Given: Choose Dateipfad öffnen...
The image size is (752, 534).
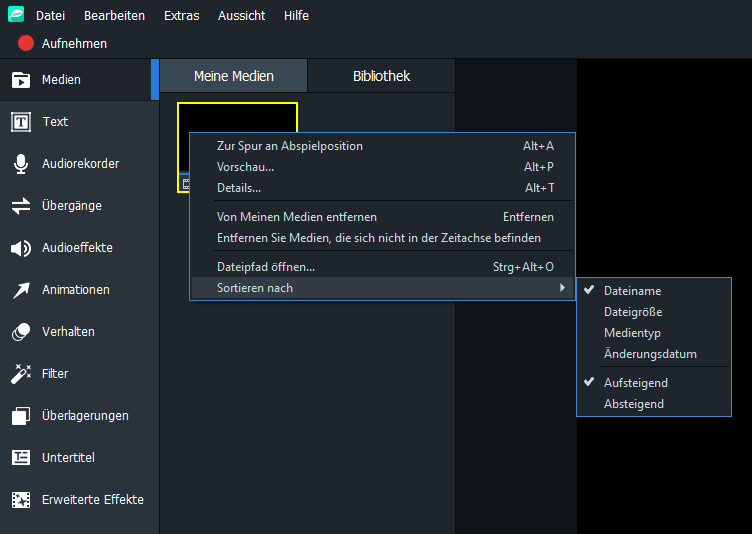Looking at the screenshot, I should pos(383,267).
